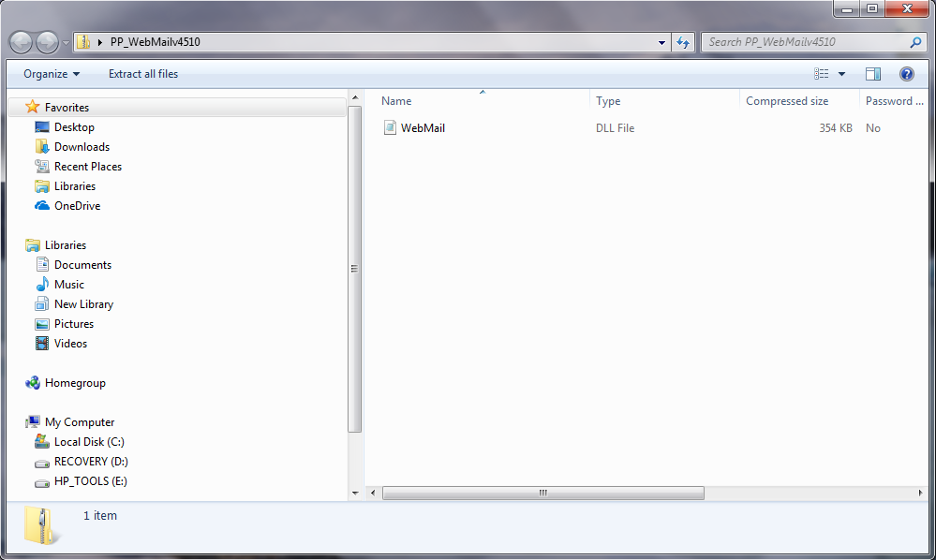Screen dimensions: 936x560
Task: Click the Recent Places icon
Action: click(x=42, y=167)
